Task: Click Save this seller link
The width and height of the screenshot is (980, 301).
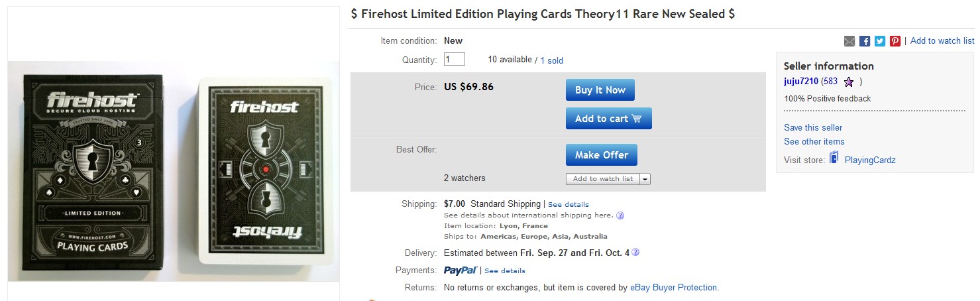Action: (813, 127)
